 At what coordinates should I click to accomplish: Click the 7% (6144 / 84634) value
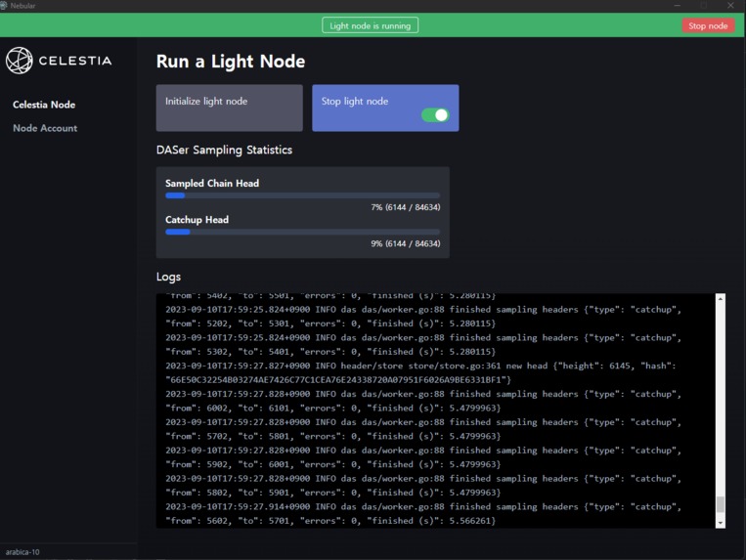[406, 207]
